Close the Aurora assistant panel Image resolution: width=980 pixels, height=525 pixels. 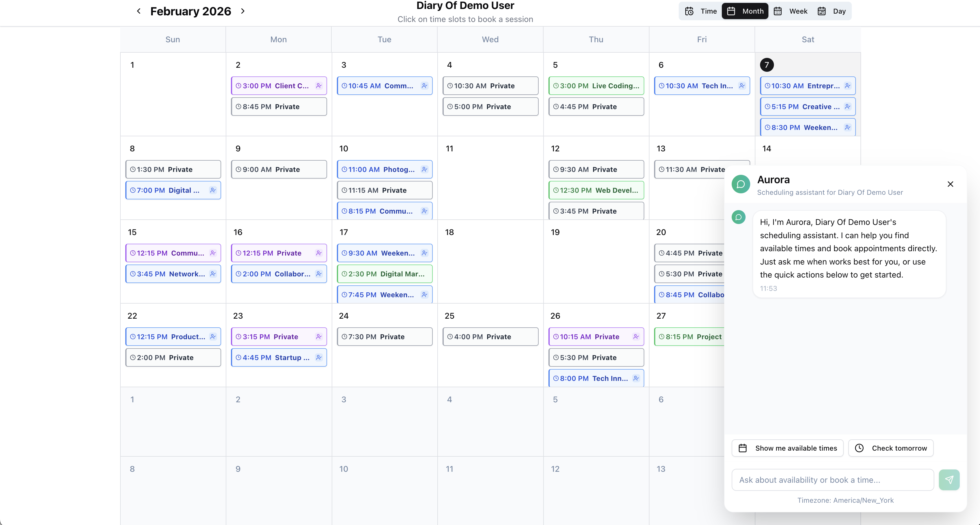950,184
